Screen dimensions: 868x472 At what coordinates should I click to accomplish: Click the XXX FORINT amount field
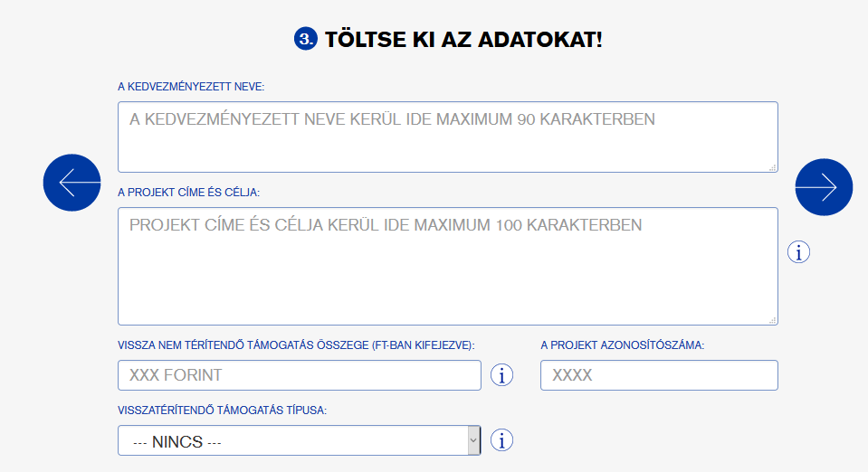(300, 375)
